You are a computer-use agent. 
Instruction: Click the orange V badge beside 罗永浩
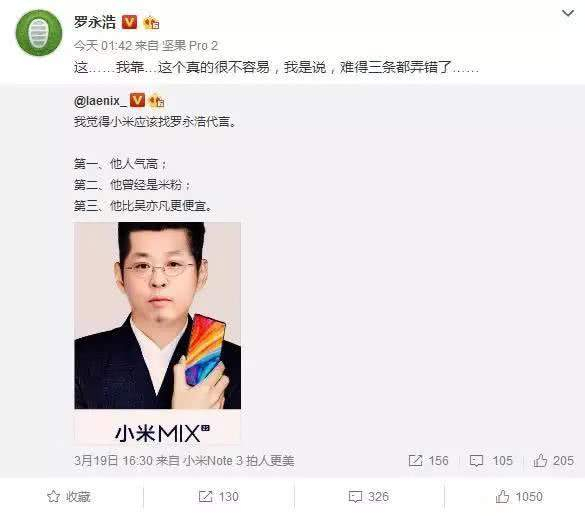(130, 22)
